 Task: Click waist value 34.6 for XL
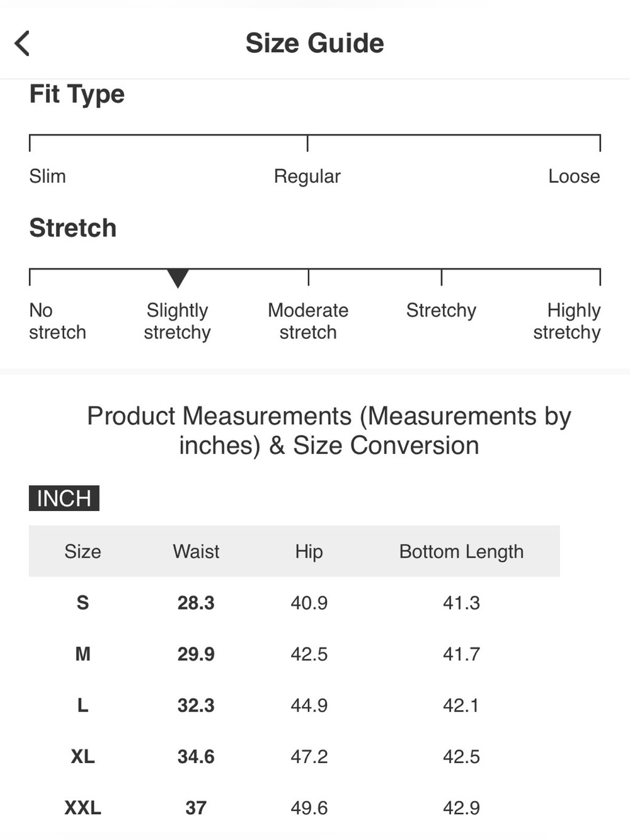[196, 756]
